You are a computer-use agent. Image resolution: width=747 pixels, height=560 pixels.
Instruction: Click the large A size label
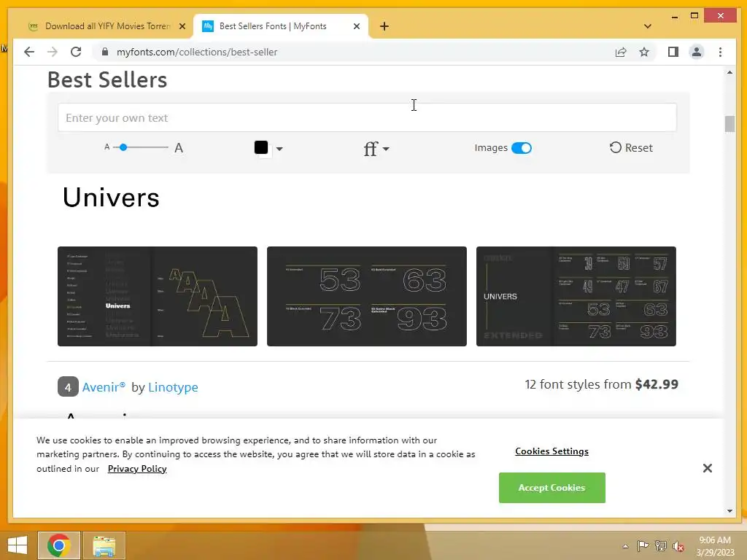tap(179, 147)
